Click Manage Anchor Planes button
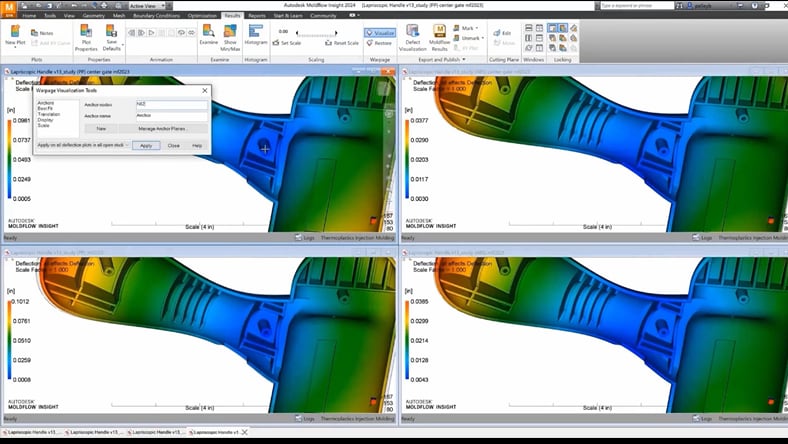Image resolution: width=788 pixels, height=444 pixels. (x=162, y=129)
